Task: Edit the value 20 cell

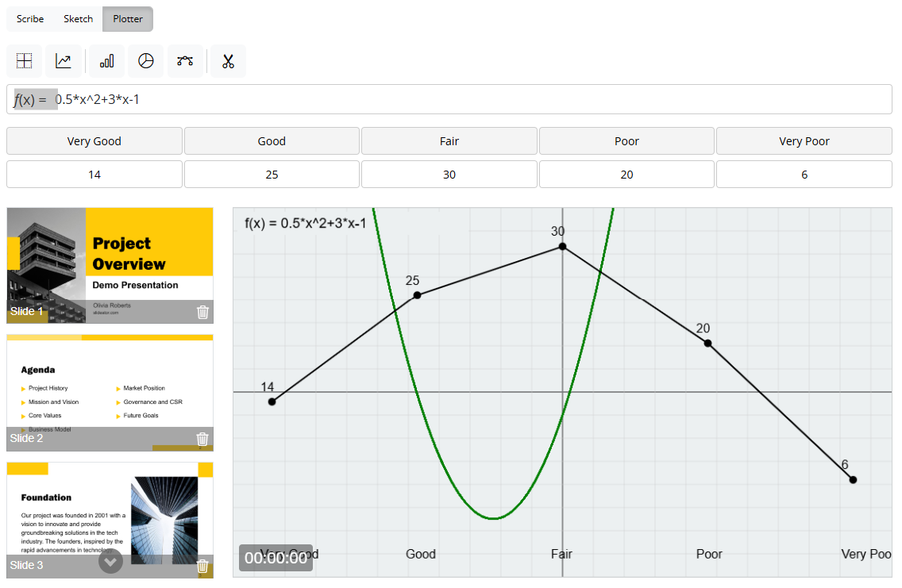Action: pos(626,175)
